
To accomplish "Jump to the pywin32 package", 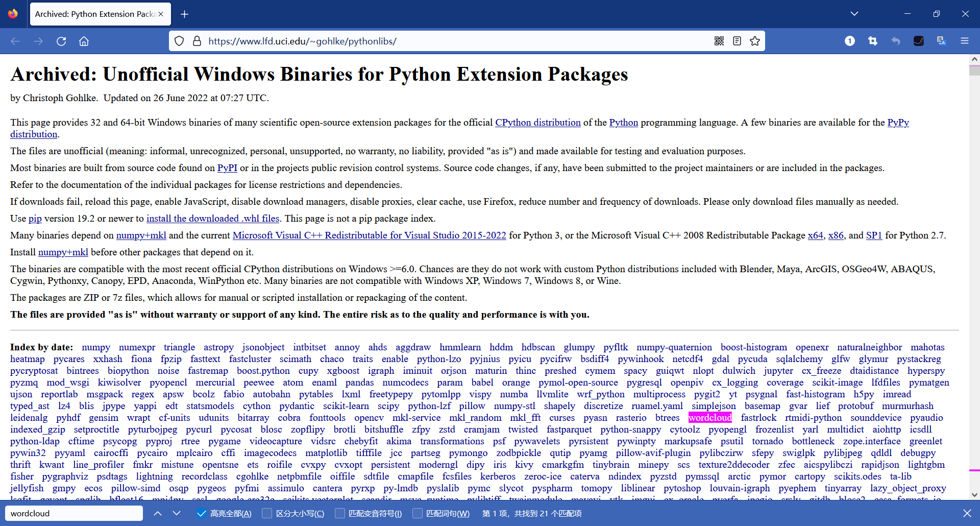I will pos(28,453).
